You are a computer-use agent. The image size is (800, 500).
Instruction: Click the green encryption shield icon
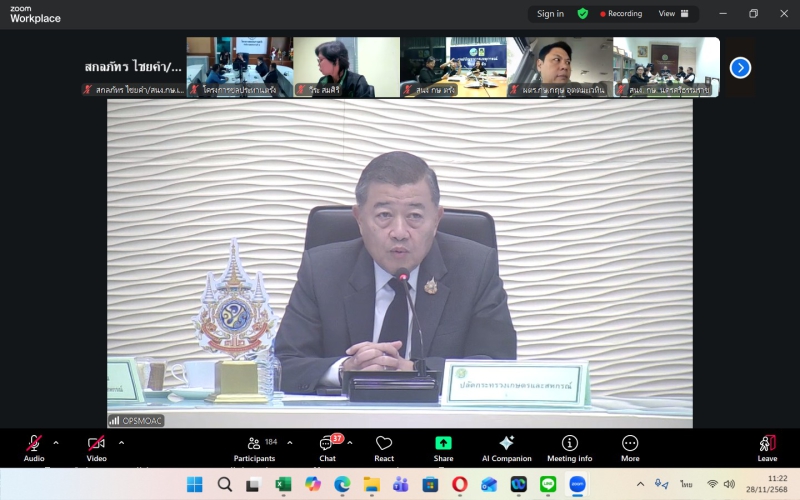coord(583,14)
